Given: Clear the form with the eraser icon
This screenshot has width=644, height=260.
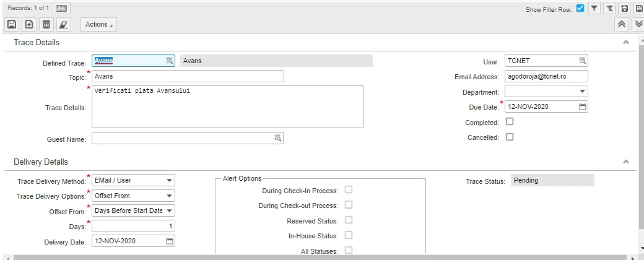Looking at the screenshot, I should point(64,24).
